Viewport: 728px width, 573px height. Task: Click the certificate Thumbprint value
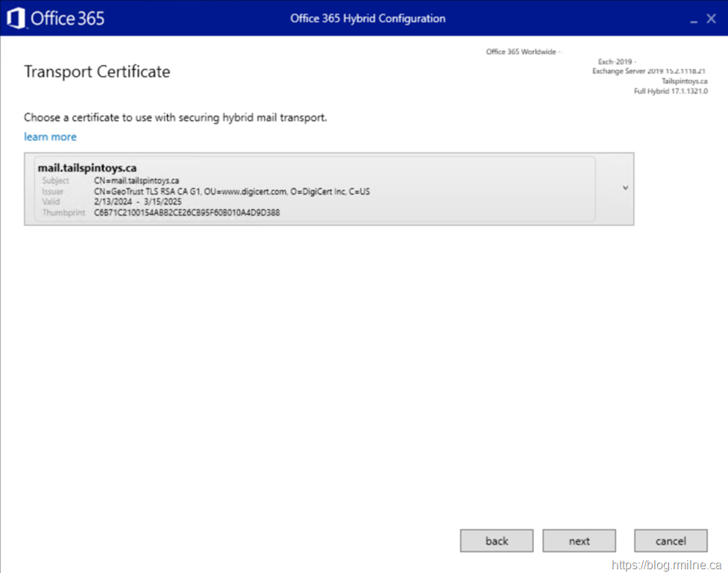click(186, 213)
